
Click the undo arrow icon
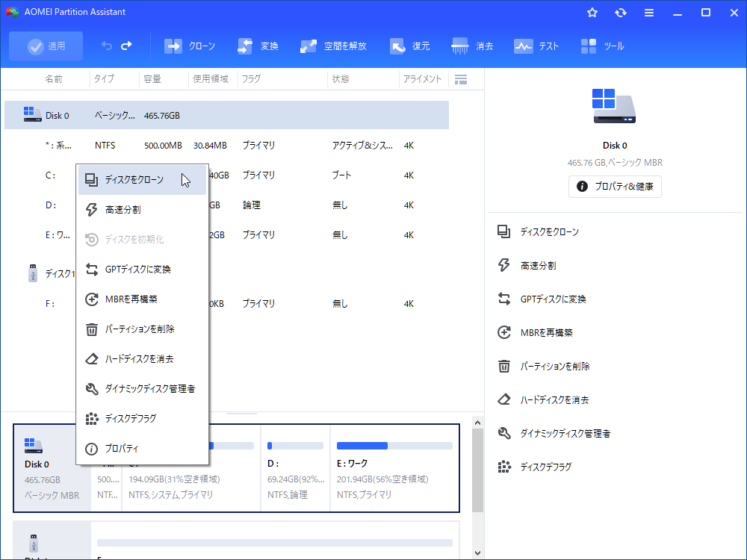click(107, 46)
